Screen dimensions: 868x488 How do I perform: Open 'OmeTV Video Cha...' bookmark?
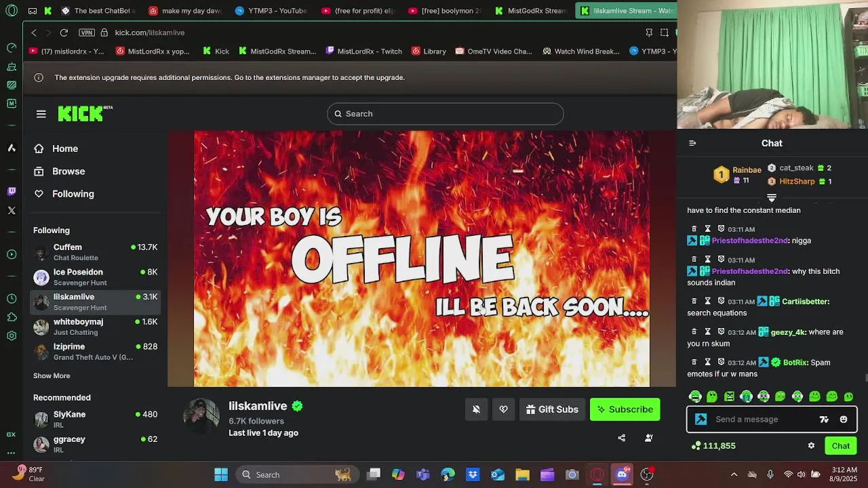click(494, 51)
